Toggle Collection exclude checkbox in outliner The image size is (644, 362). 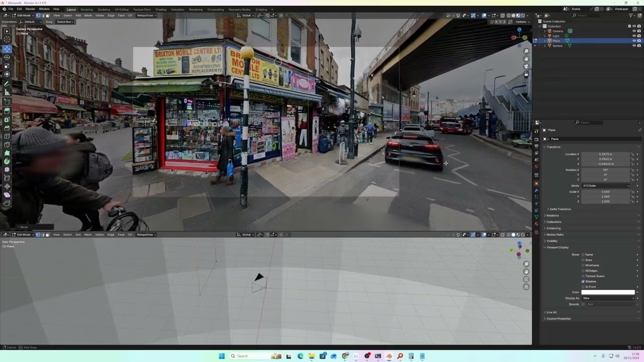(629, 26)
